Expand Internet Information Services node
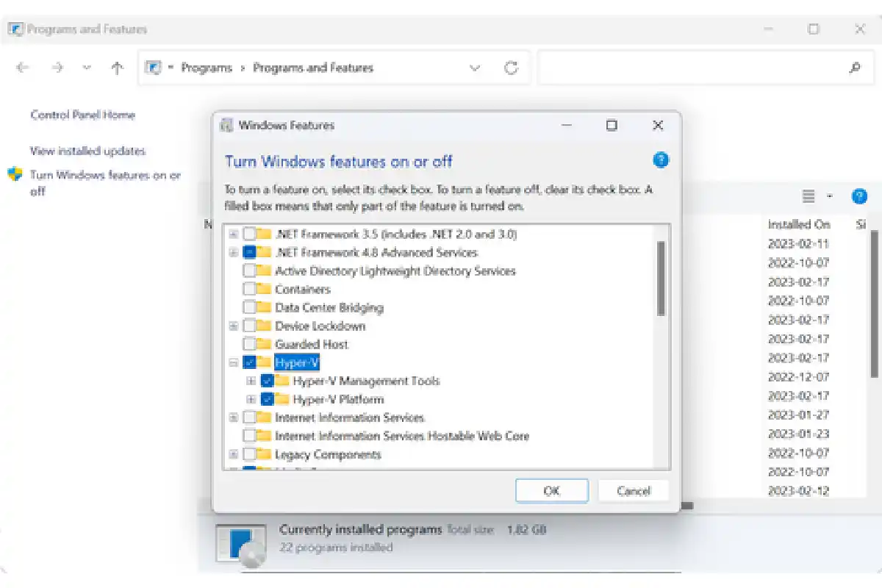This screenshot has height=588, width=882. tap(234, 417)
